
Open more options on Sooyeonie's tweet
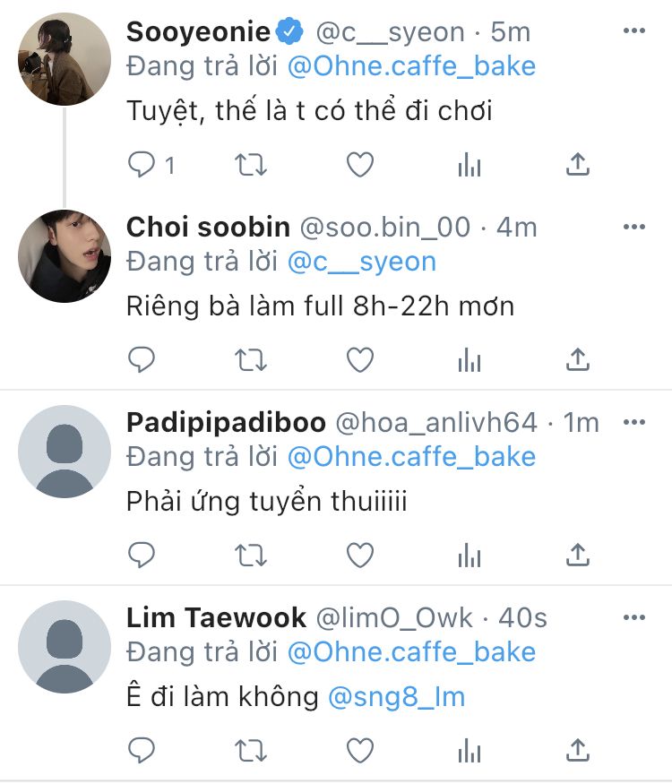(x=634, y=31)
